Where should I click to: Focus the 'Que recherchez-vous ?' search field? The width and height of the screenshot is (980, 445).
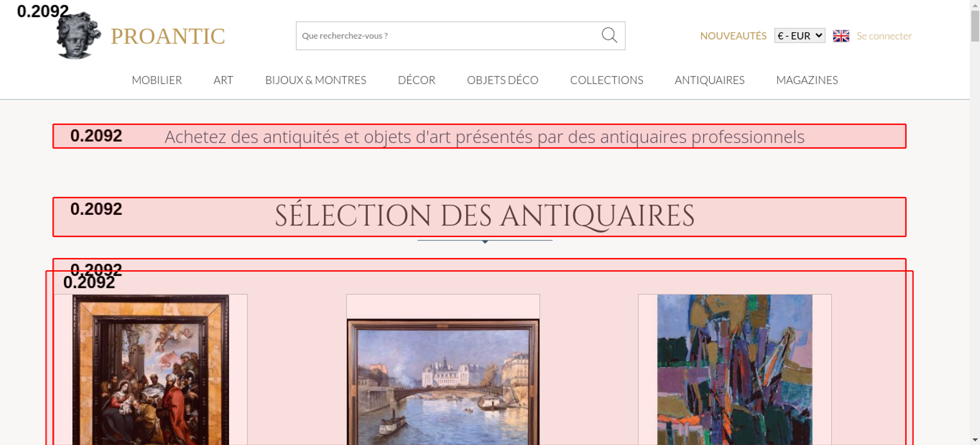(446, 36)
